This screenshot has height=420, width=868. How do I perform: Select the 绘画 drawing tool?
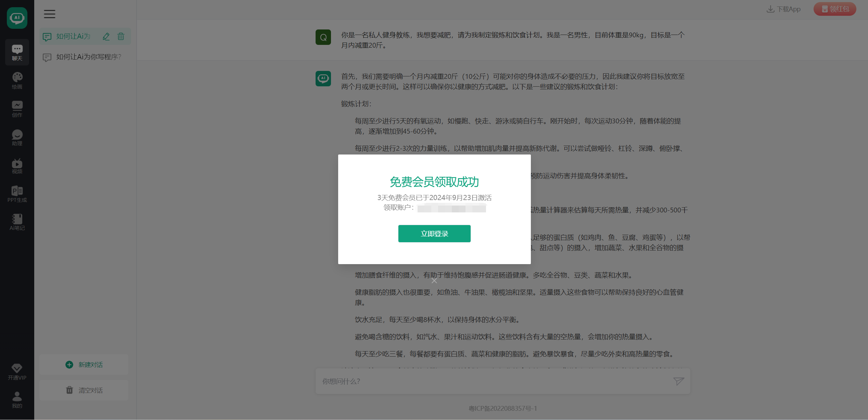pyautogui.click(x=17, y=80)
